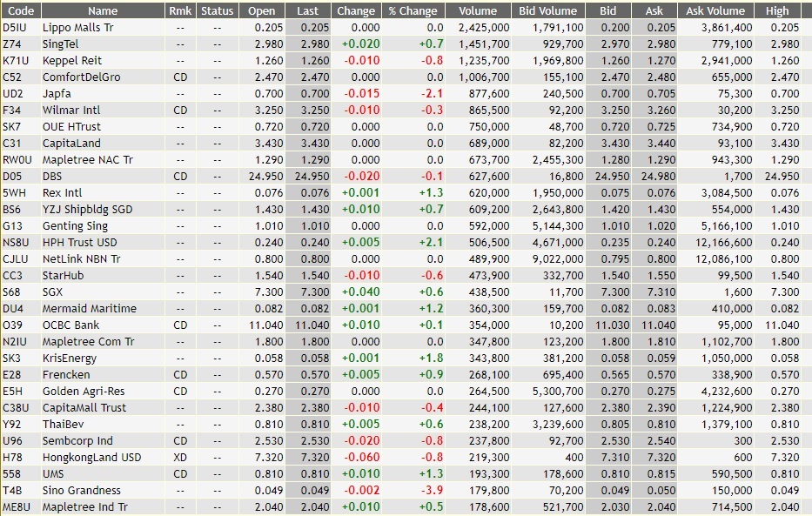Click stock code D5IU

(14, 28)
